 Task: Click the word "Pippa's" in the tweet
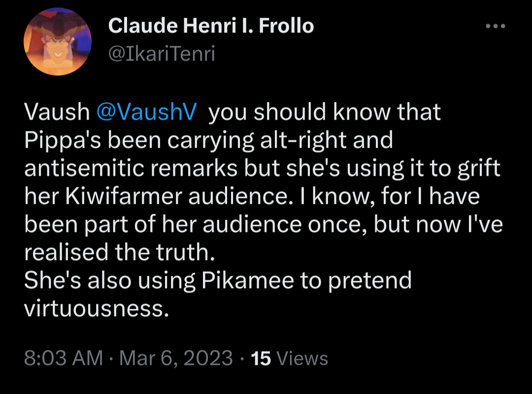coord(58,140)
